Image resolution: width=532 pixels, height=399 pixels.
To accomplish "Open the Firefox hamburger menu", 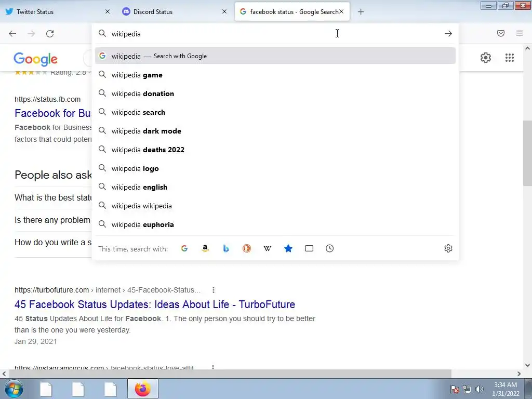I will coord(520,33).
